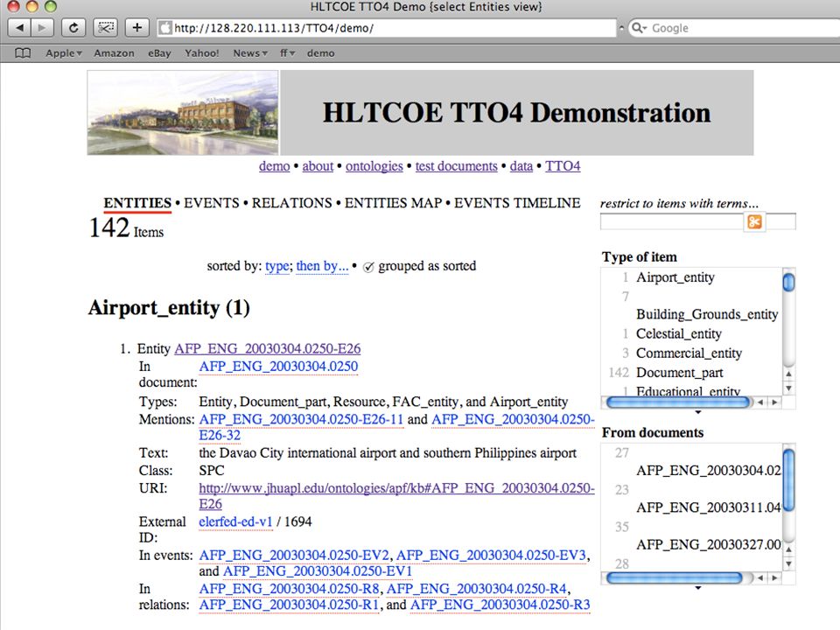Screen dimensions: 840x630
Task: Open the elerfed-ed-v1 external ID link
Action: click(235, 521)
